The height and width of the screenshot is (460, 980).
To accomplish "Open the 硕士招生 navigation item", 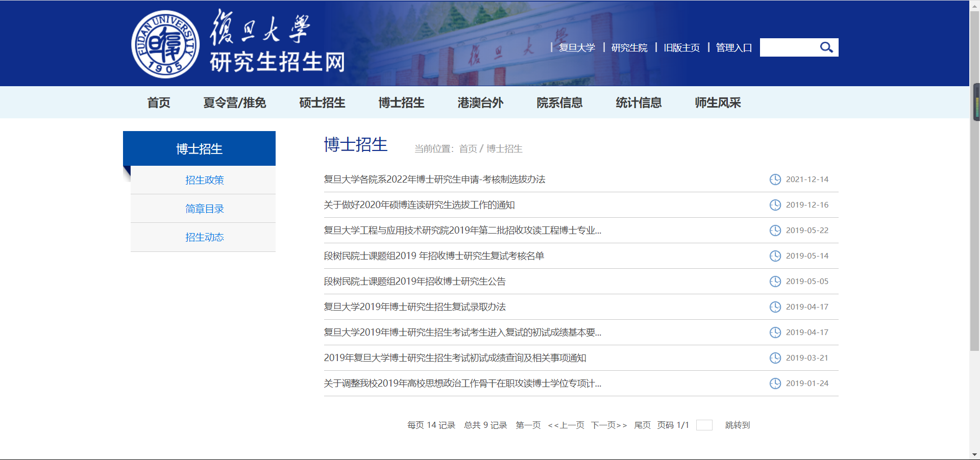I will (x=322, y=103).
